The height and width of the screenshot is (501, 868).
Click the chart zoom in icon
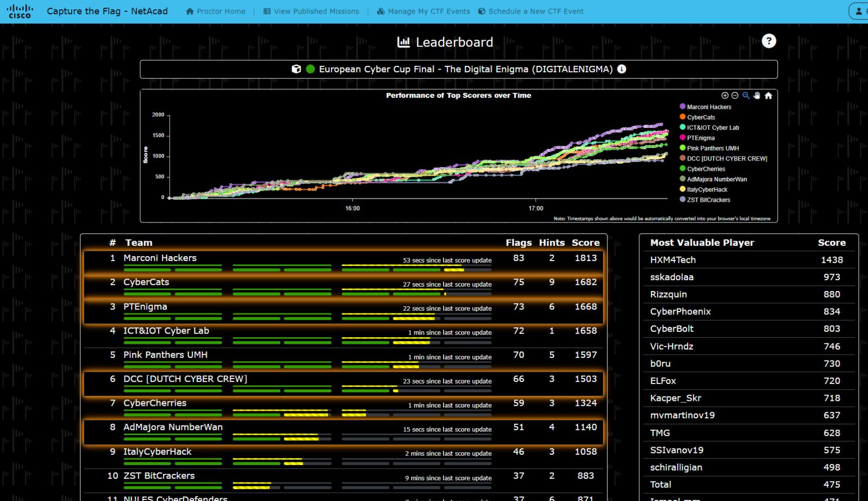click(725, 96)
